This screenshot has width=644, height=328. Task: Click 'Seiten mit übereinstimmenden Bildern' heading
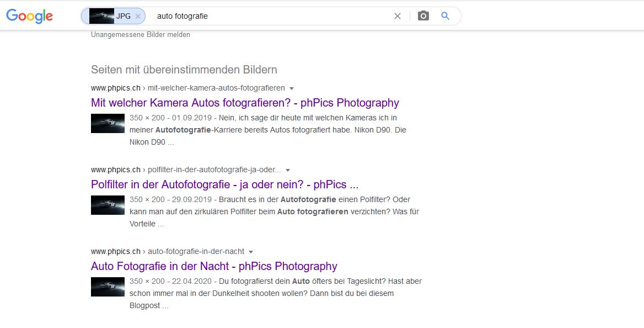tap(184, 70)
